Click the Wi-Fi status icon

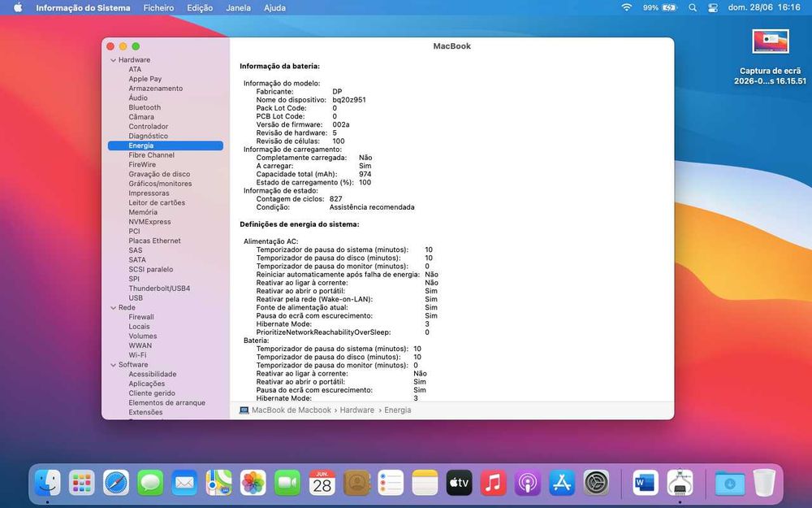pos(627,8)
